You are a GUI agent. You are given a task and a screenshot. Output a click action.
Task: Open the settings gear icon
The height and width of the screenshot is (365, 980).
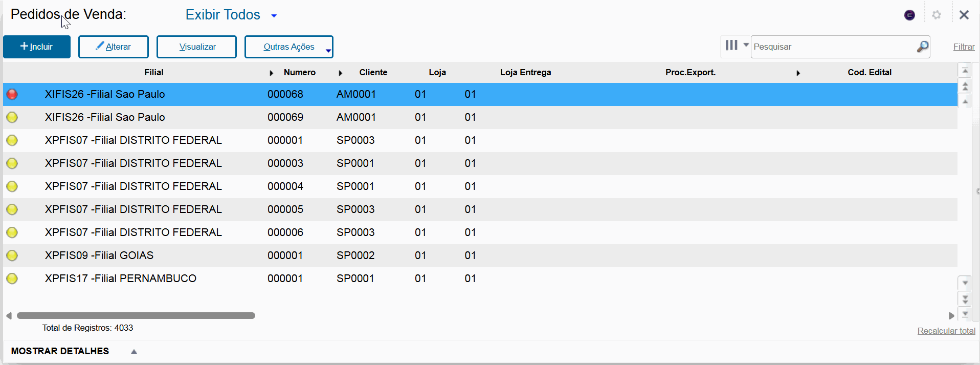coord(937,15)
